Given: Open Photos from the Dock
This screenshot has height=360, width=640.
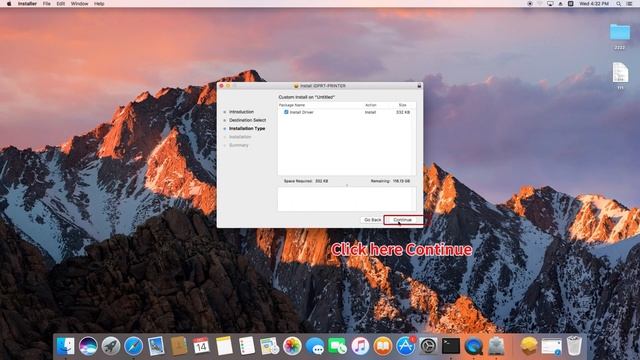Looking at the screenshot, I should [x=292, y=346].
